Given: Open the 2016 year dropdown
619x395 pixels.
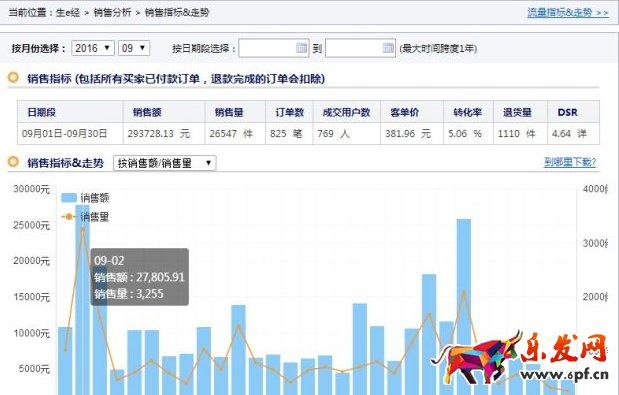Looking at the screenshot, I should click(x=93, y=48).
